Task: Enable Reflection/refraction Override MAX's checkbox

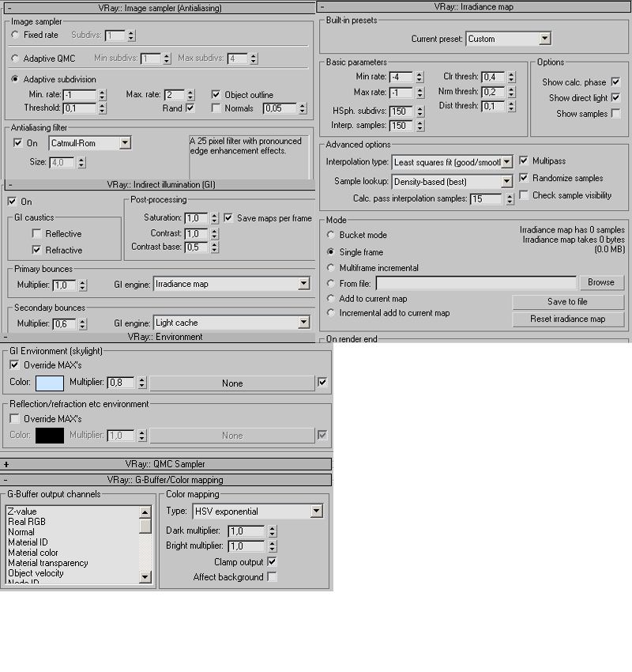Action: click(14, 418)
